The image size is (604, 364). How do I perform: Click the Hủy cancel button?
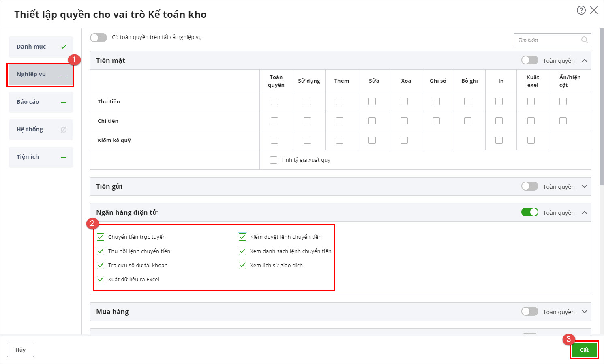click(20, 350)
